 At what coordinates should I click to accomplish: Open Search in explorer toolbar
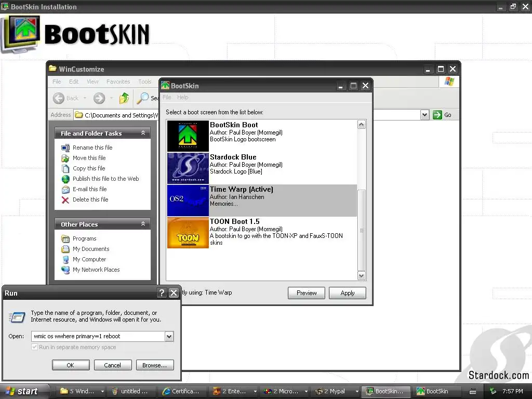click(x=147, y=98)
